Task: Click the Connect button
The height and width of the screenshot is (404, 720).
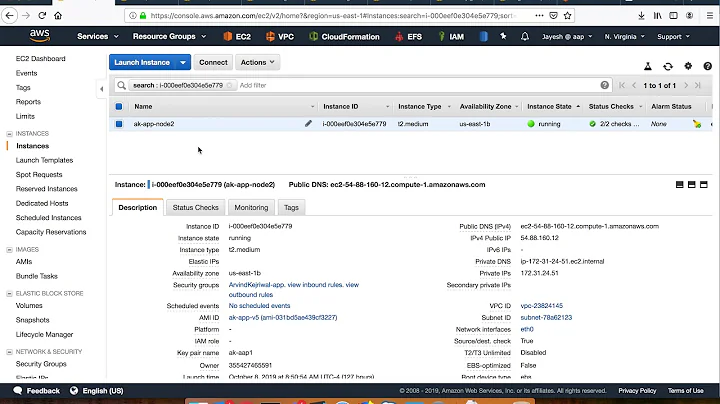Action: (213, 62)
